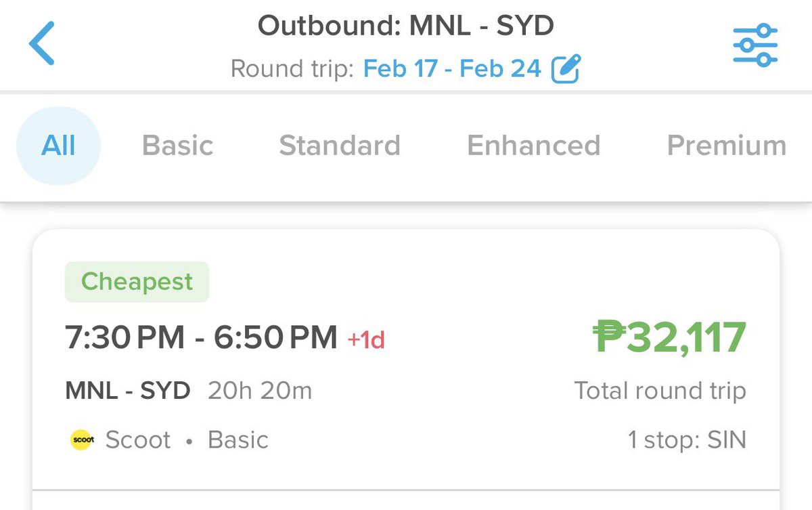Select the ₱32,117 price
This screenshot has width=812, height=510.
pos(669,337)
